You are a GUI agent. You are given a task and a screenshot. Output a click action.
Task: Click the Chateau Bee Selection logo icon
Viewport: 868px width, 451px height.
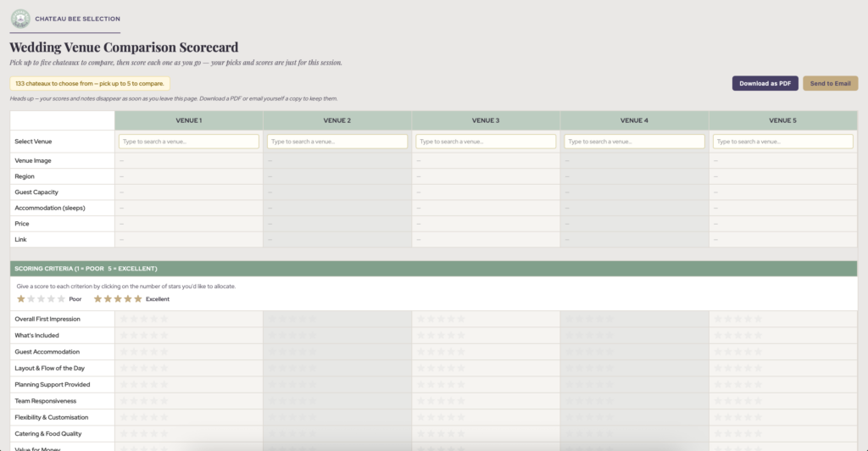[x=20, y=19]
